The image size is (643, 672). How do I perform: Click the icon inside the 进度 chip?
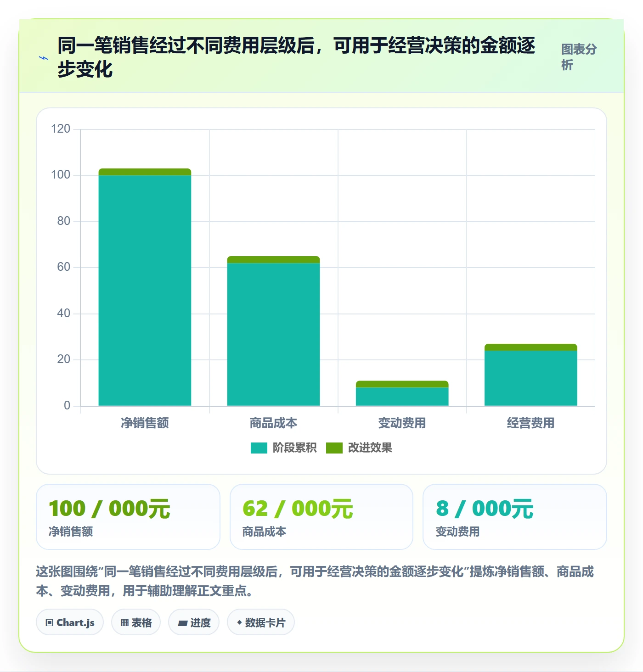(183, 623)
